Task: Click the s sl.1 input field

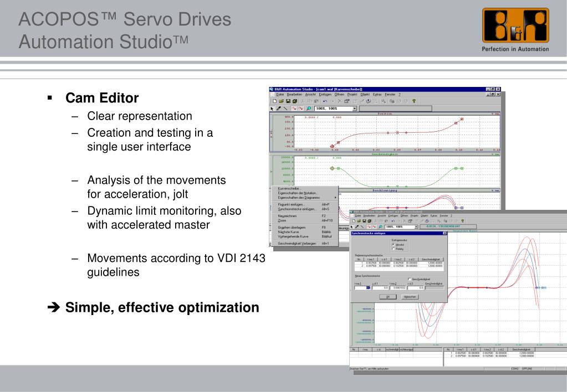Action: click(380, 287)
